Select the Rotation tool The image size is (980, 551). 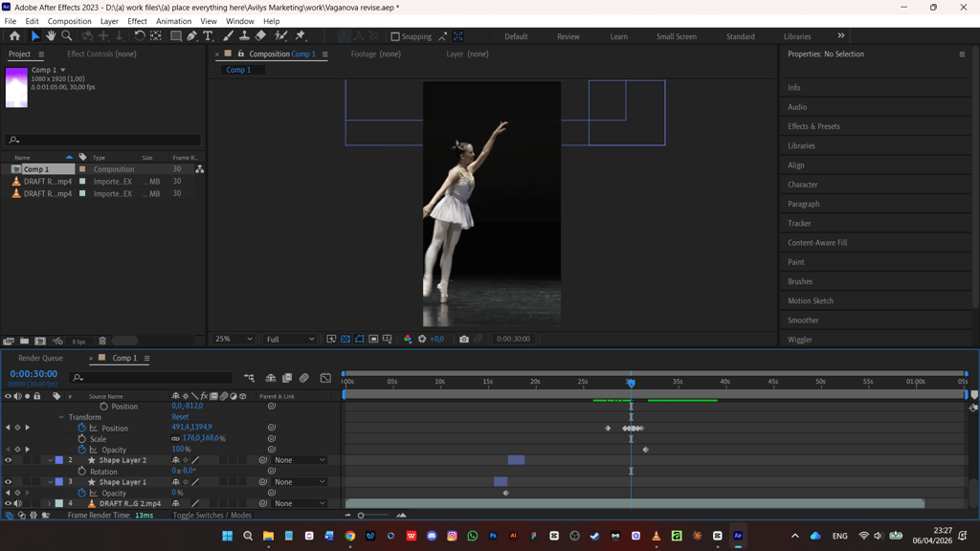[x=140, y=36]
